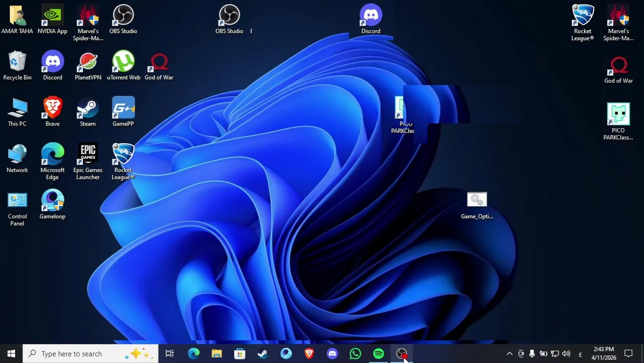Select the GamePP desktop shortcut

(x=123, y=113)
